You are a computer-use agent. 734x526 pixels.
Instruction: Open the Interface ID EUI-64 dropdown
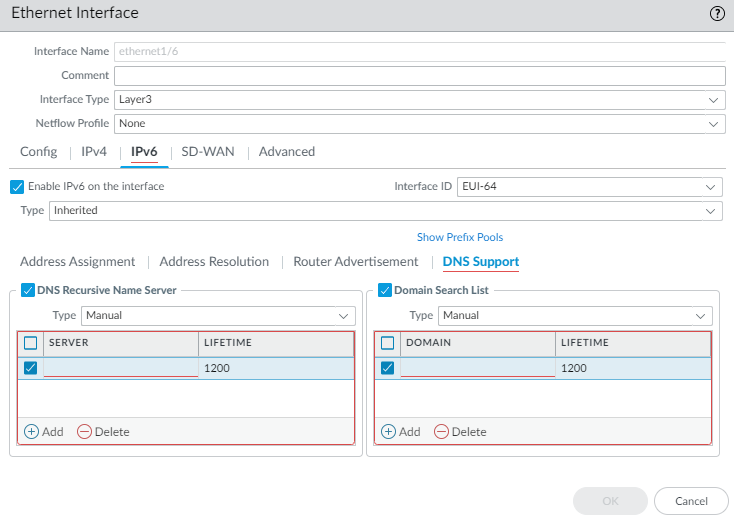point(589,187)
